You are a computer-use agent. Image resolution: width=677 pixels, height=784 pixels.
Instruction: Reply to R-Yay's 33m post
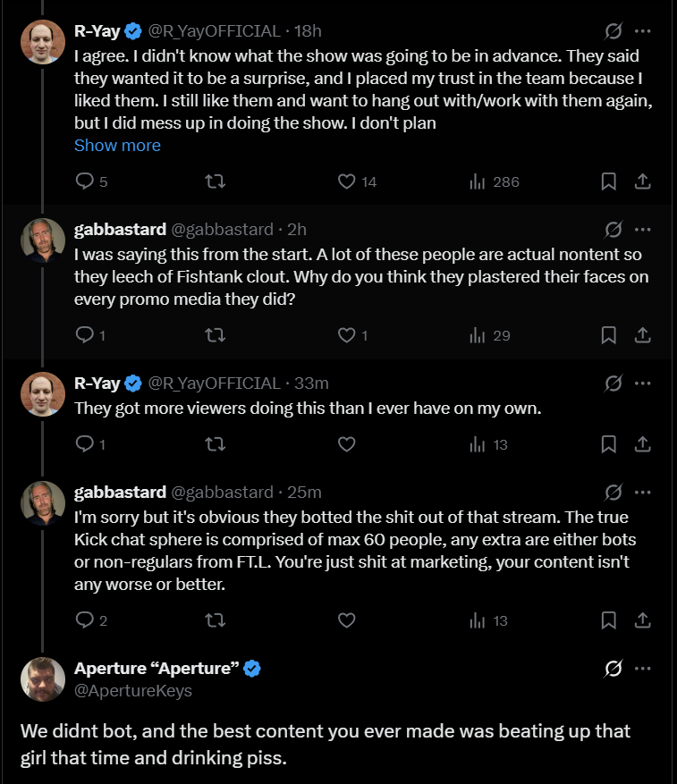86,444
